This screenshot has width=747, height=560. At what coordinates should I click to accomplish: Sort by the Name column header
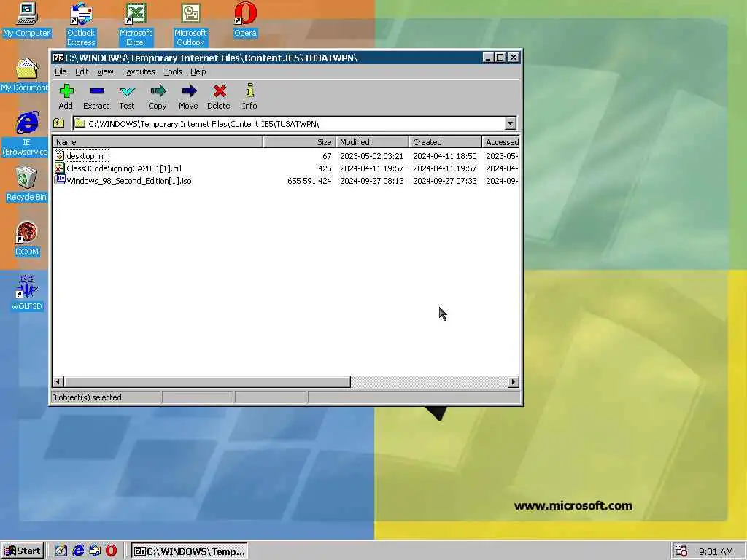coord(158,142)
